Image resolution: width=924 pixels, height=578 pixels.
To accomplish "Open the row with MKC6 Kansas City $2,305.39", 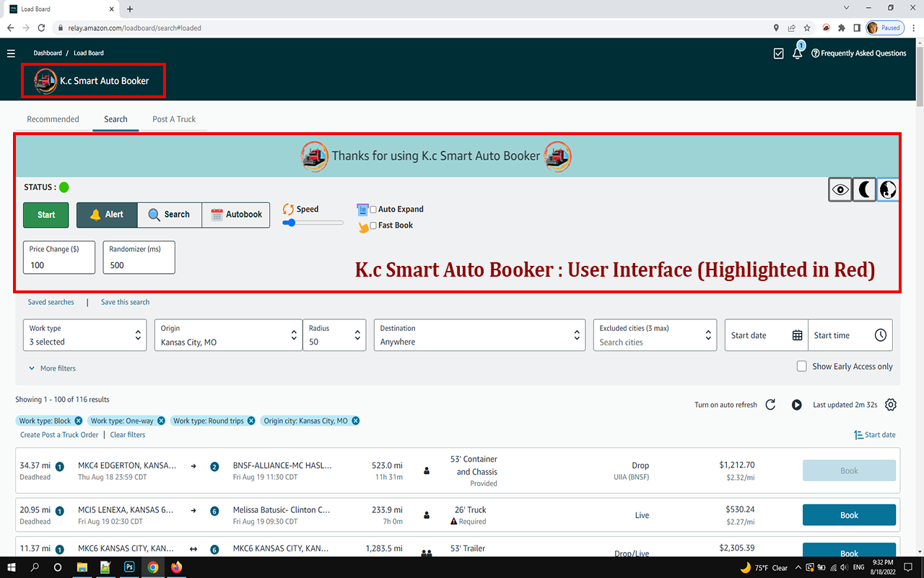I will coord(458,550).
